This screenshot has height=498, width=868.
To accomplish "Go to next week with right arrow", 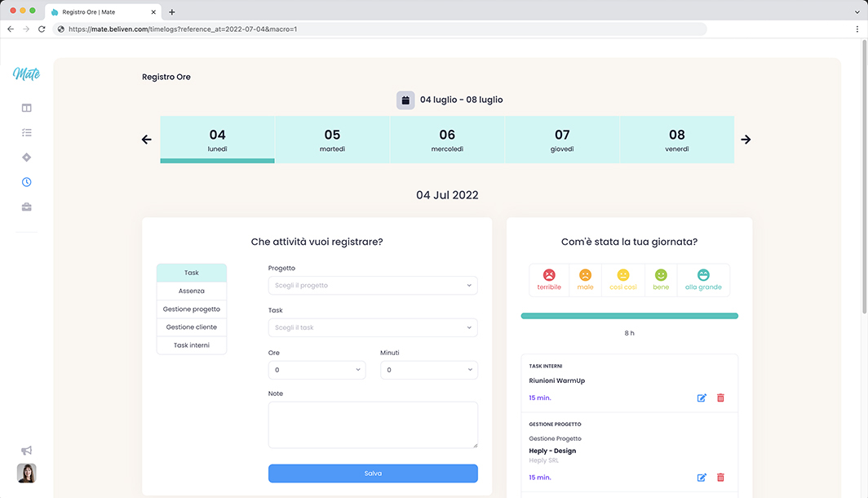I will point(746,140).
